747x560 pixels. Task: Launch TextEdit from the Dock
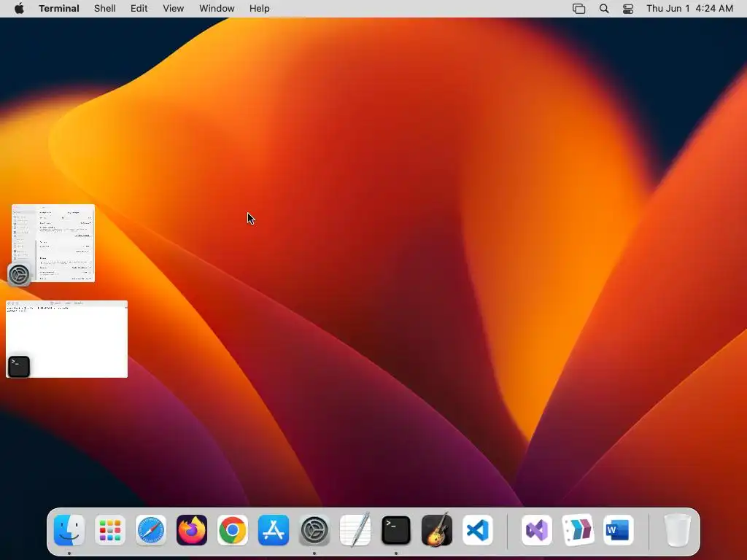355,530
